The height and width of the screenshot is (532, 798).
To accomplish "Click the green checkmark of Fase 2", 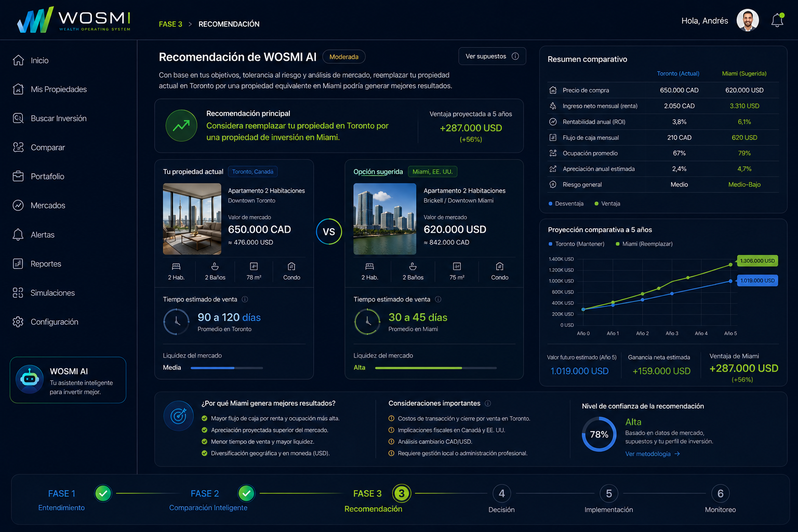I will point(246,493).
